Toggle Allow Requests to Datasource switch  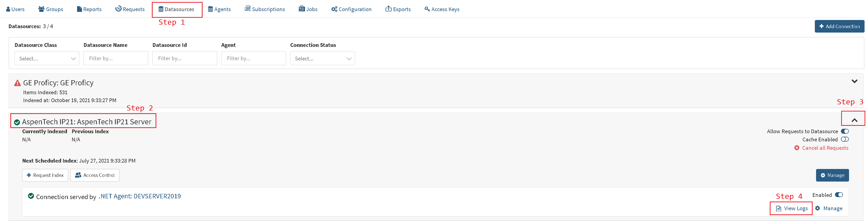point(844,131)
